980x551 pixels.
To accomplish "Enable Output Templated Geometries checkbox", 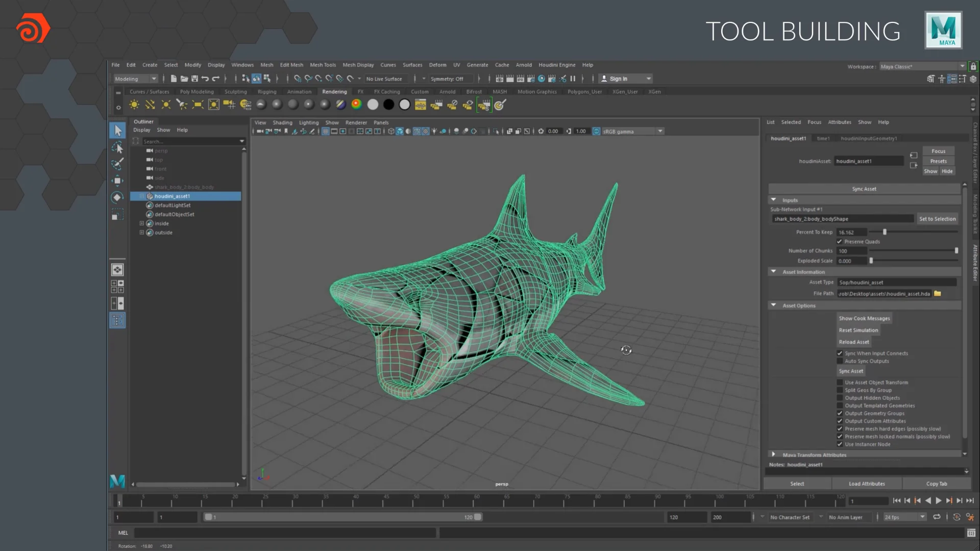I will click(840, 406).
